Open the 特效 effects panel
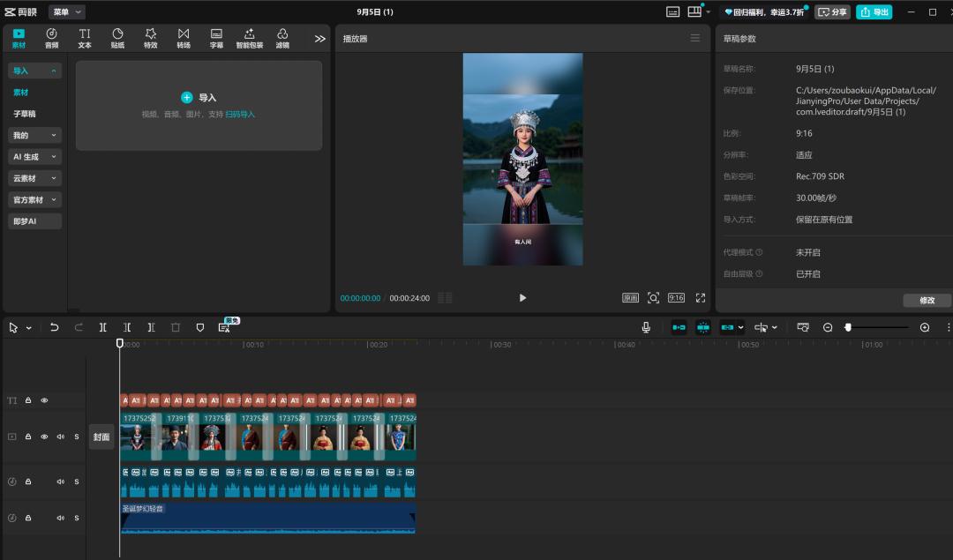Viewport: 953px width, 560px height. 151,38
